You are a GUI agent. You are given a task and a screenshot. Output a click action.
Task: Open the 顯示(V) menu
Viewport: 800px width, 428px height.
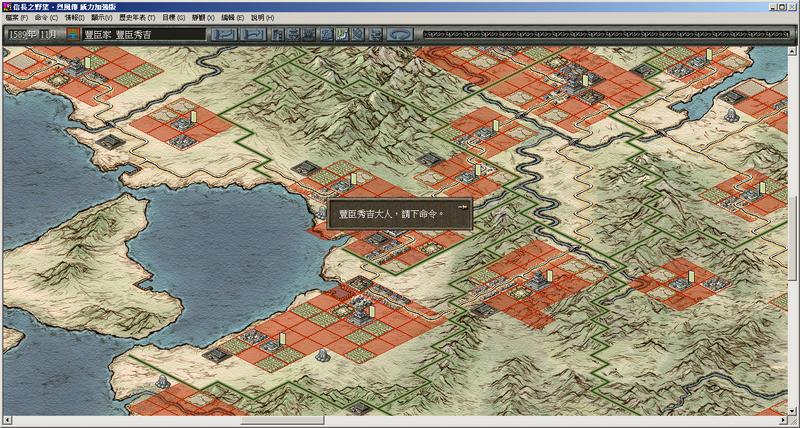[102, 17]
